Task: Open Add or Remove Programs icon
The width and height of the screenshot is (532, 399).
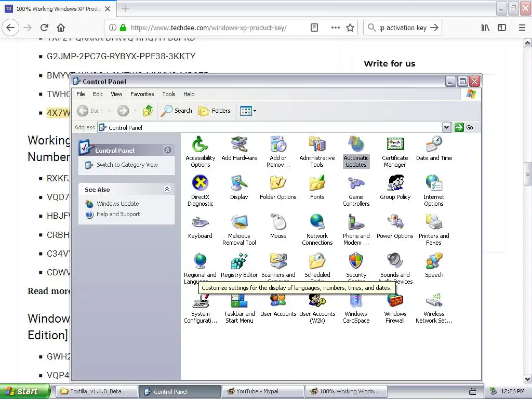Action: [x=278, y=152]
